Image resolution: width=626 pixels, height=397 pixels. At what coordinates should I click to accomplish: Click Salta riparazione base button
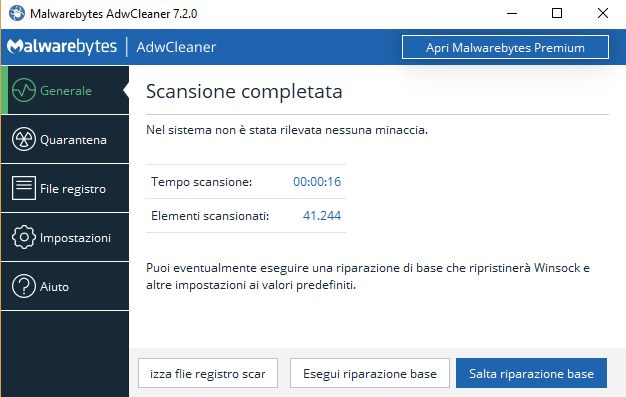(531, 373)
